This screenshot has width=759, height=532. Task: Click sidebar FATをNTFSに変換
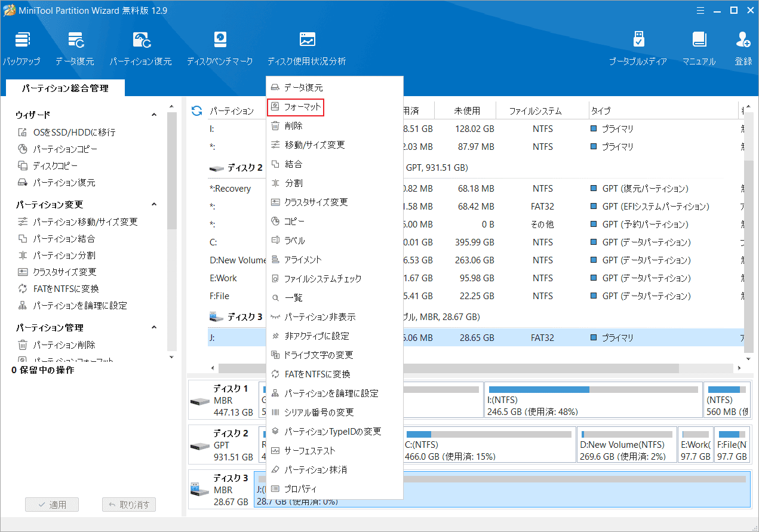click(59, 289)
